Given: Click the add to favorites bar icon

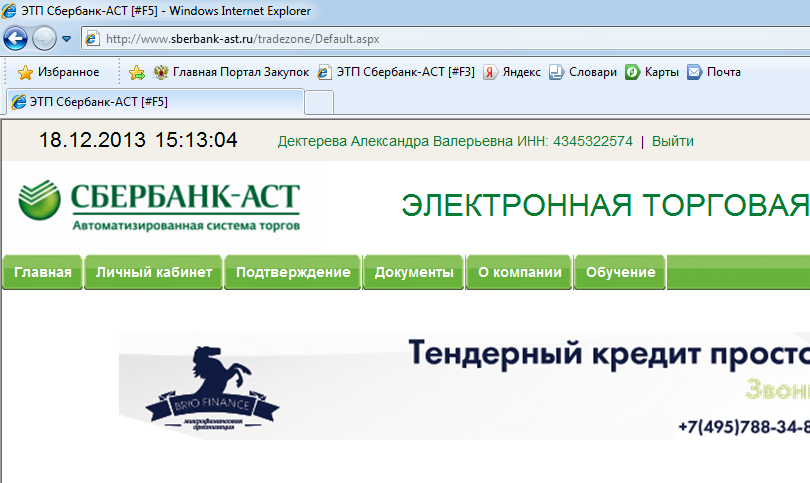Looking at the screenshot, I should 137,72.
